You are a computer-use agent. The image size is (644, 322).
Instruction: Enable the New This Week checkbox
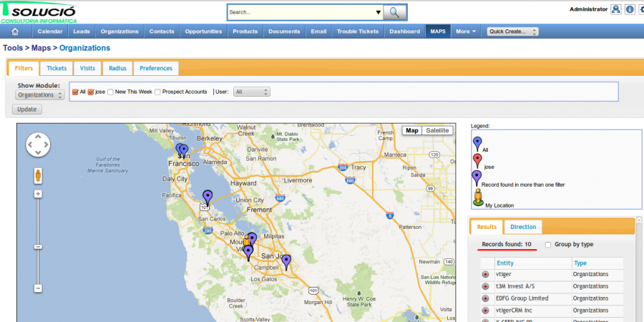click(110, 92)
